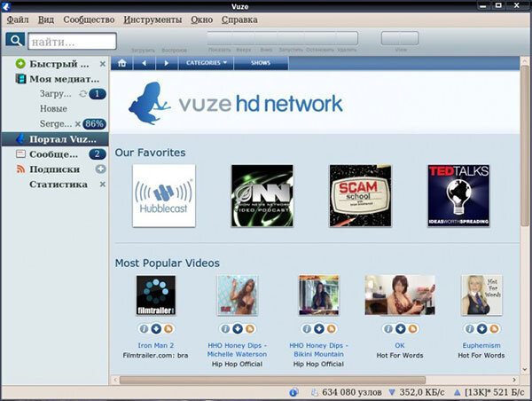Open the OK video link
Image resolution: width=532 pixels, height=401 pixels.
pos(400,345)
